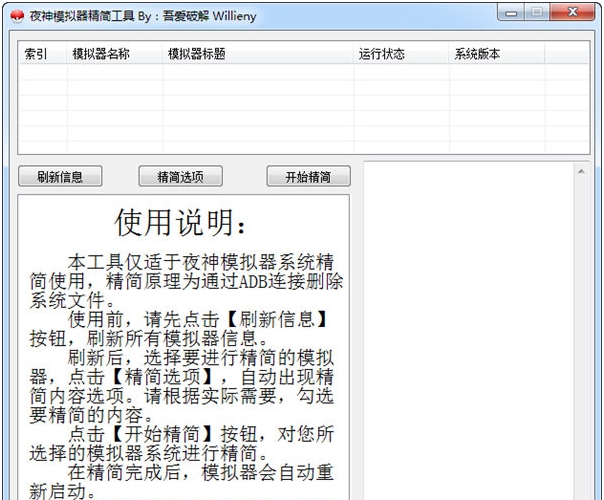
Task: Click text line 要精简的内容
Action: [91, 415]
